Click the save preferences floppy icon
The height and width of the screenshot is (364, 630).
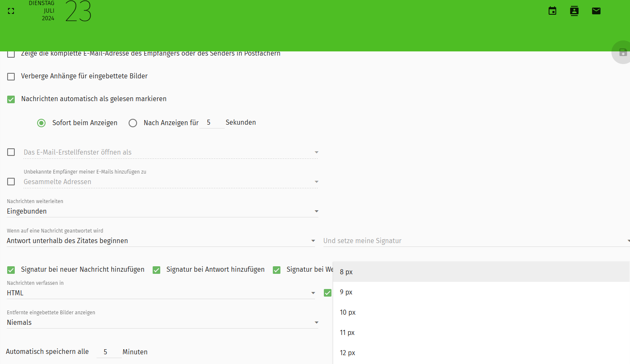pyautogui.click(x=623, y=52)
